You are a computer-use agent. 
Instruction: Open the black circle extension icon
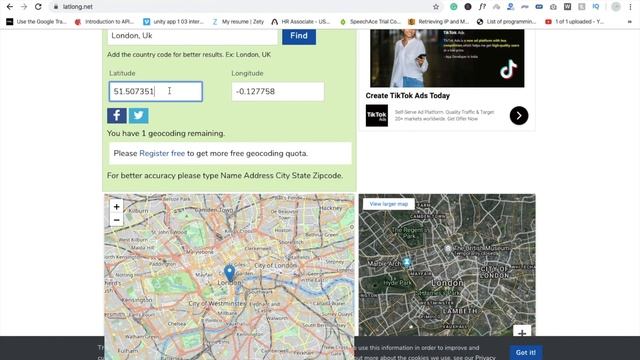coord(468,7)
